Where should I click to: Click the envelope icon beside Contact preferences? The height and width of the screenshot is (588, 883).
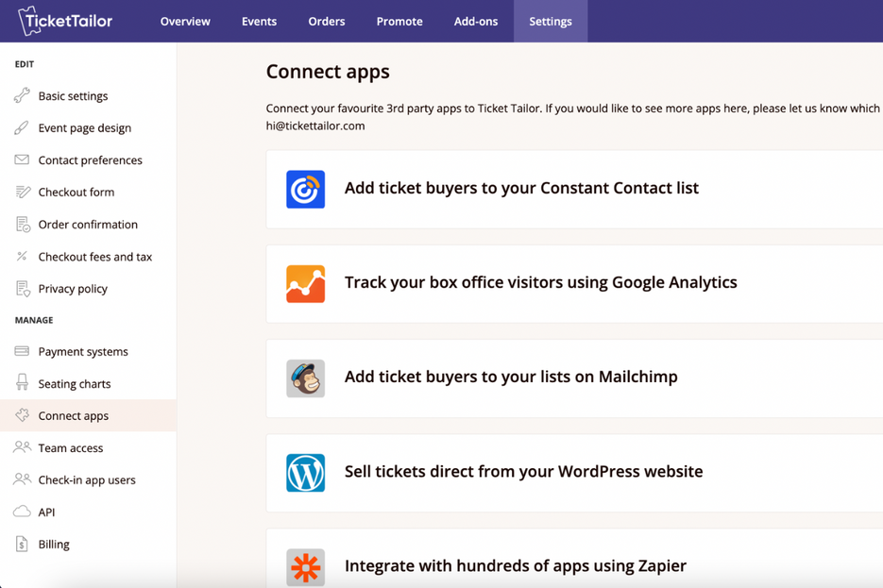tap(20, 160)
